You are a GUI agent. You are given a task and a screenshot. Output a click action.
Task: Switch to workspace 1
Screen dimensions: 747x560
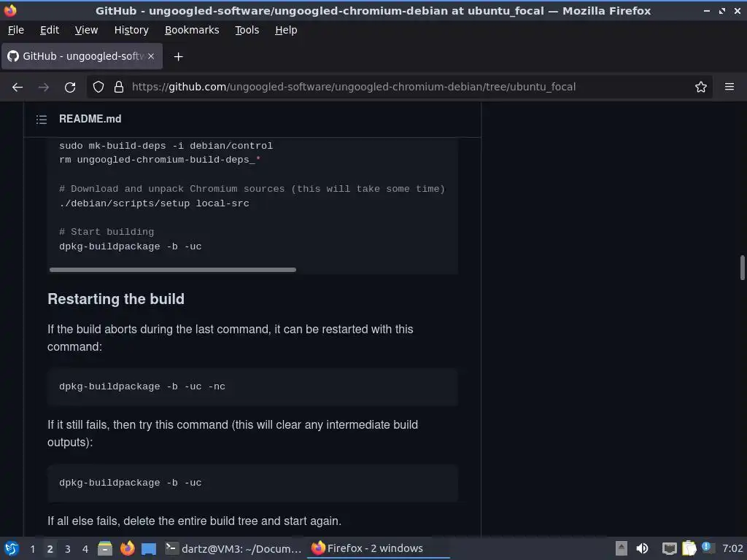tap(32, 549)
